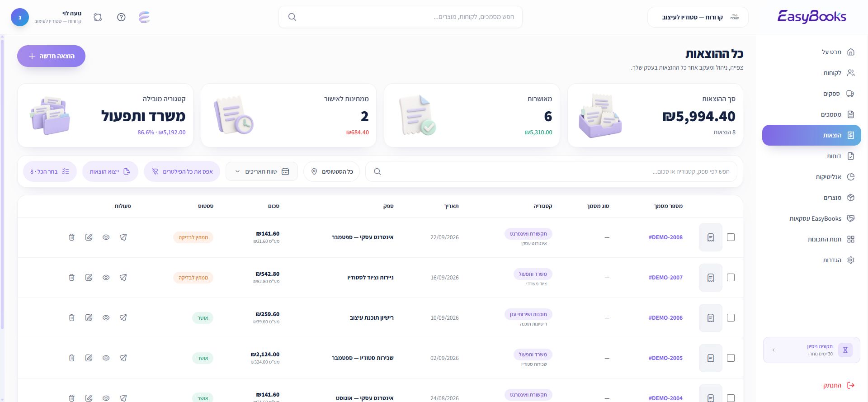Open the help question mark icon
868x402 pixels.
(121, 17)
